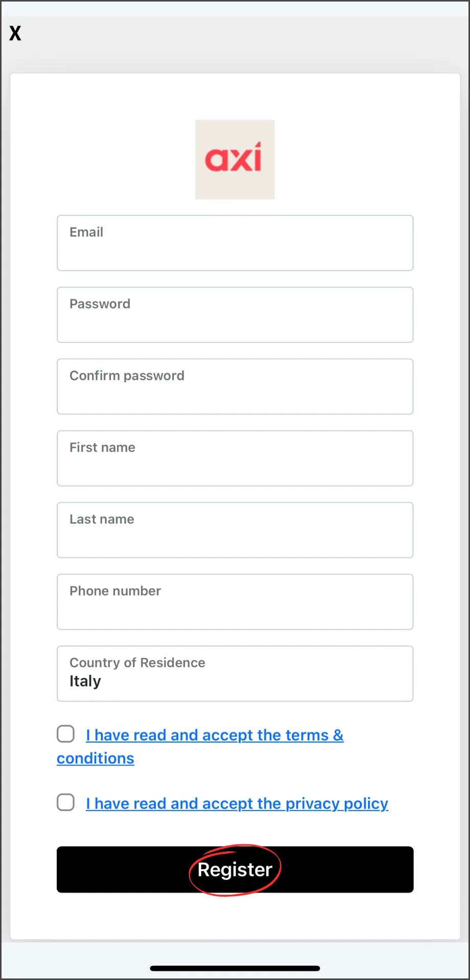This screenshot has width=470, height=980.
Task: Activate the First name text box
Action: click(235, 458)
